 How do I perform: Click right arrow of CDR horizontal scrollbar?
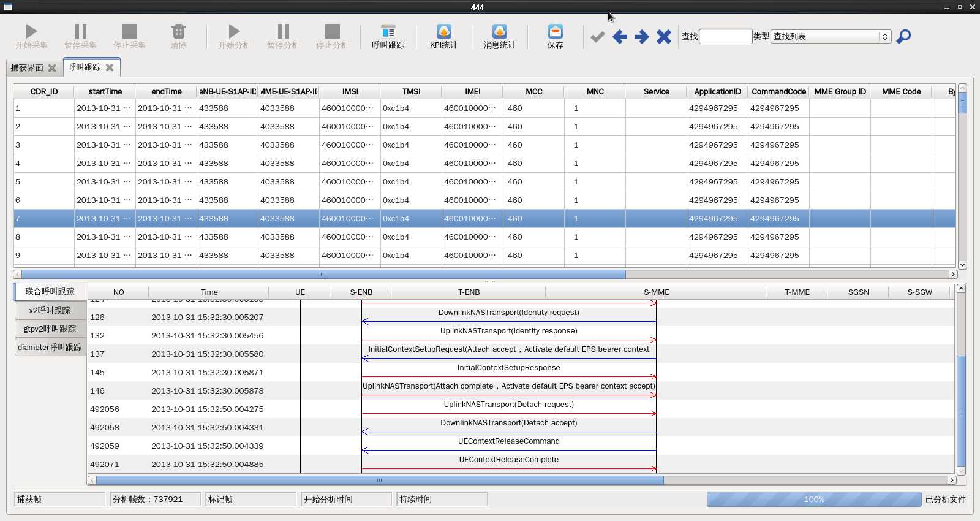pos(953,274)
